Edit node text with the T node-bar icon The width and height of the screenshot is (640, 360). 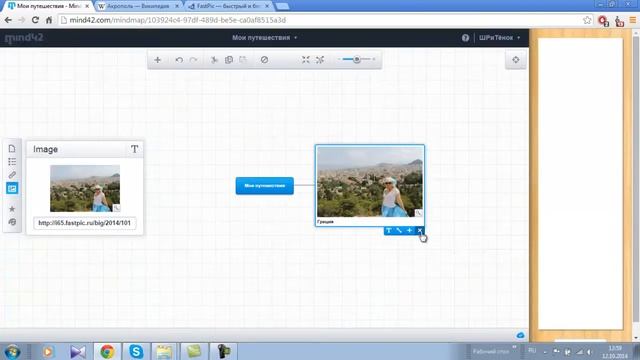(389, 231)
